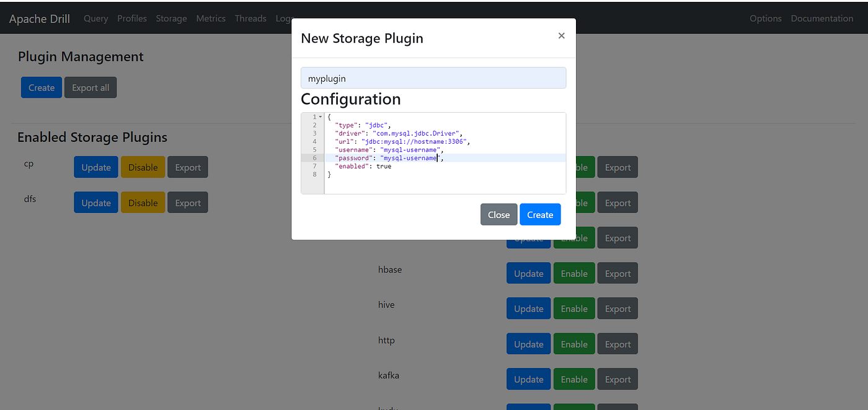Click the Plugin Management heading

pyautogui.click(x=81, y=56)
